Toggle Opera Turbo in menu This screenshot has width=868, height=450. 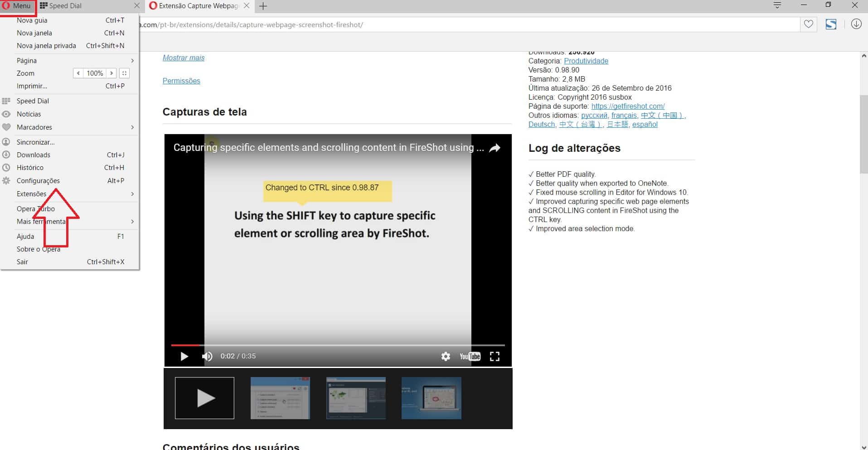(70, 208)
